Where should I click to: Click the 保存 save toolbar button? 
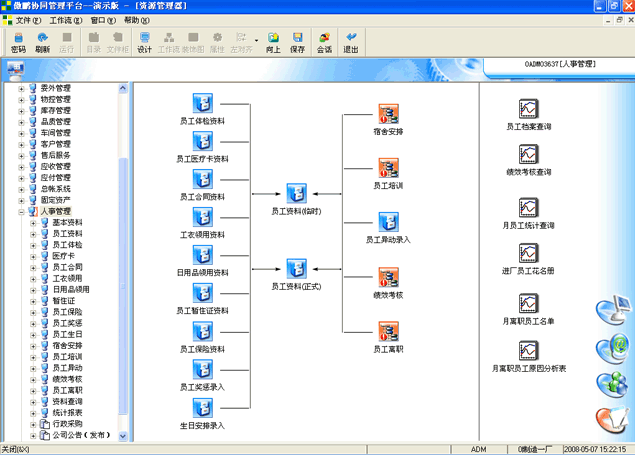[x=298, y=42]
